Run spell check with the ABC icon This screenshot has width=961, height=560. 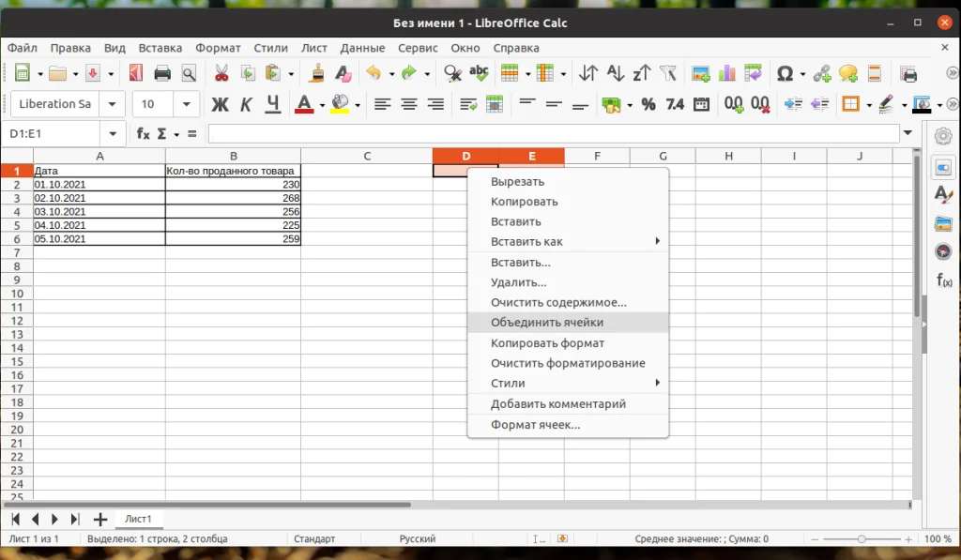pos(479,72)
